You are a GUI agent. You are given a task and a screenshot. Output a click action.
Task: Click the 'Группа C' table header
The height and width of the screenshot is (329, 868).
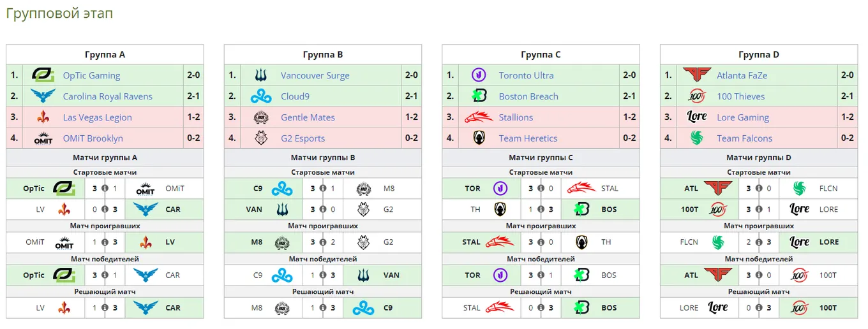(x=541, y=55)
